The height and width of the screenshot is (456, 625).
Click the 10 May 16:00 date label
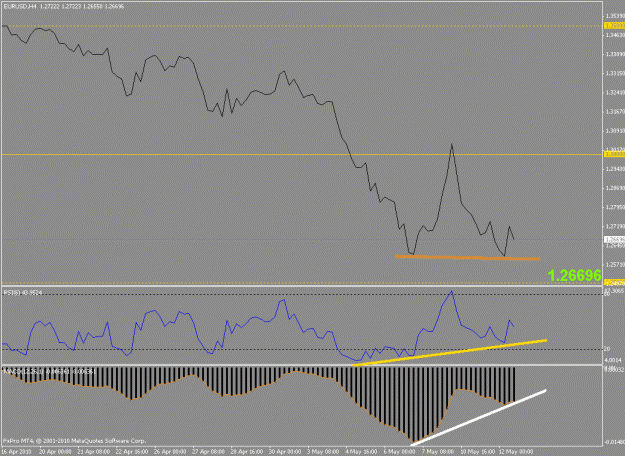coord(477,452)
